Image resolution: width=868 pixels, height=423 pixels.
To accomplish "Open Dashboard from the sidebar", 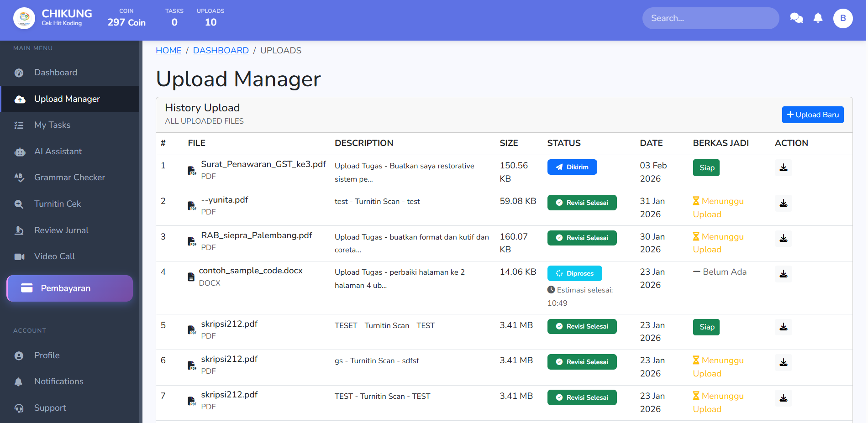I will (55, 73).
